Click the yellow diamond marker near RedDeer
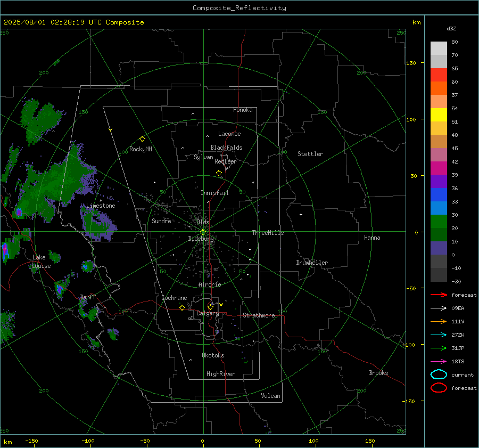This screenshot has height=448, width=479. (219, 173)
